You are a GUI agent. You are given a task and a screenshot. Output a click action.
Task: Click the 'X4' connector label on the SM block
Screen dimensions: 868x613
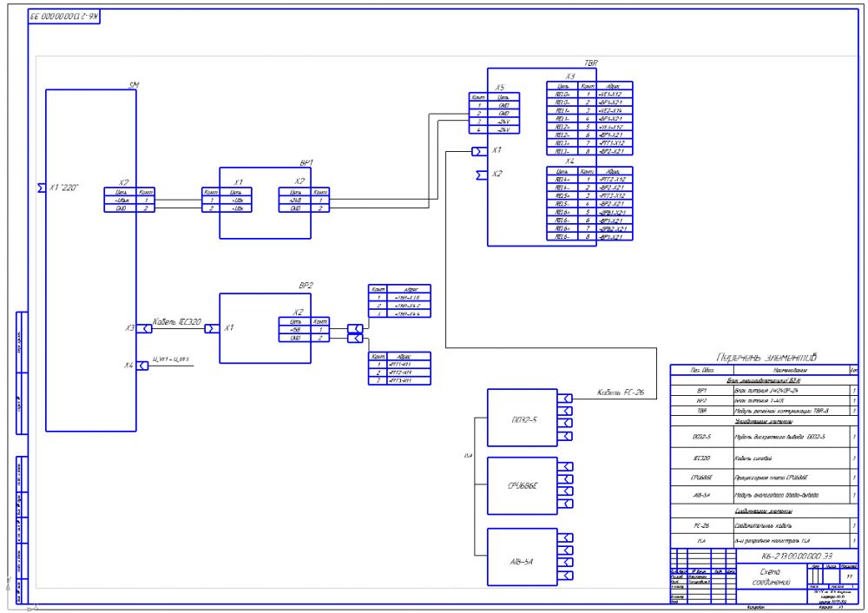128,366
